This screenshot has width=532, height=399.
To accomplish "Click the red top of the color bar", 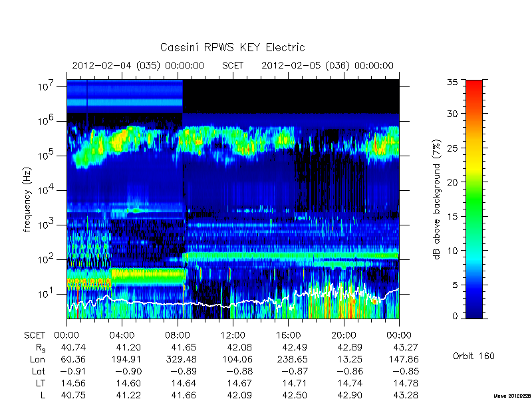I will pyautogui.click(x=474, y=85).
